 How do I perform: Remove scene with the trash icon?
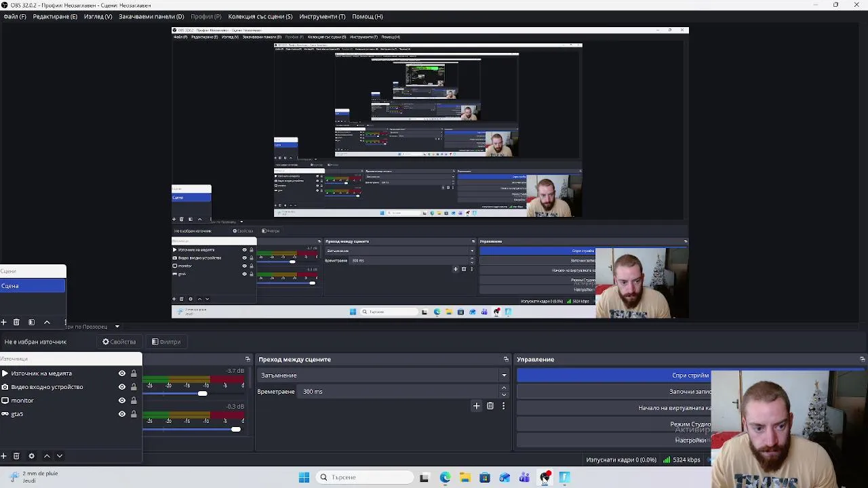click(16, 323)
